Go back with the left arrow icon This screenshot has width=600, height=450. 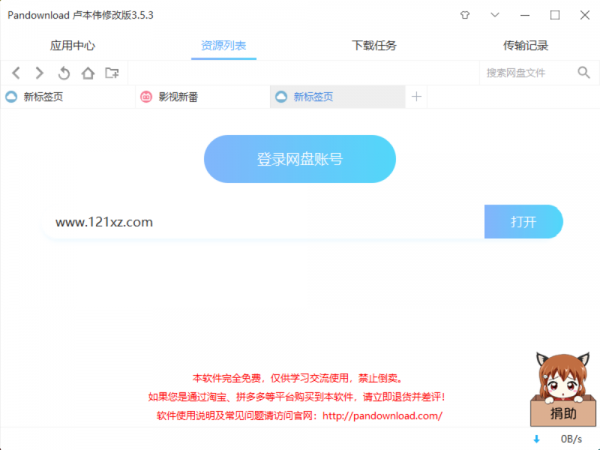[x=16, y=73]
